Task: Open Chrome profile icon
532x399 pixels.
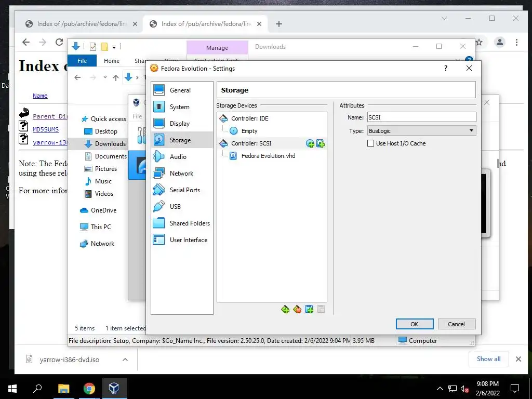Action: click(499, 42)
